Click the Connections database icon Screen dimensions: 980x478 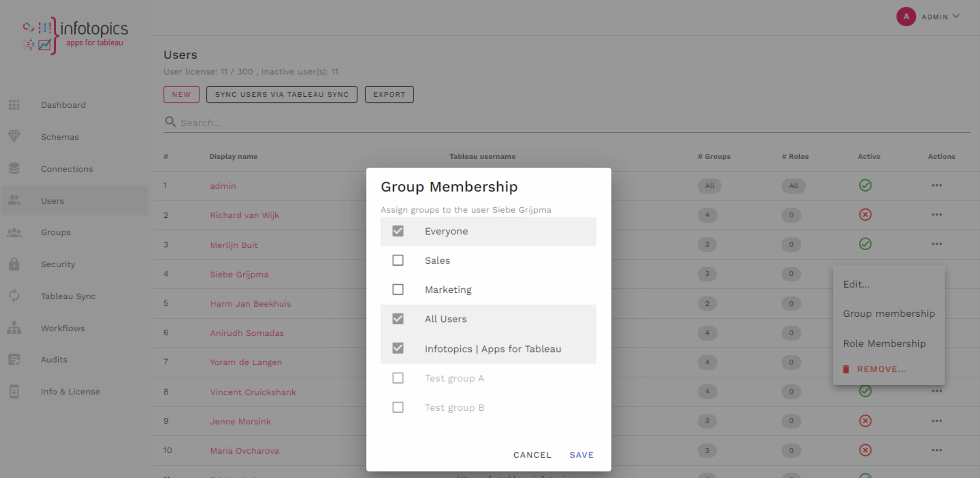pos(14,169)
